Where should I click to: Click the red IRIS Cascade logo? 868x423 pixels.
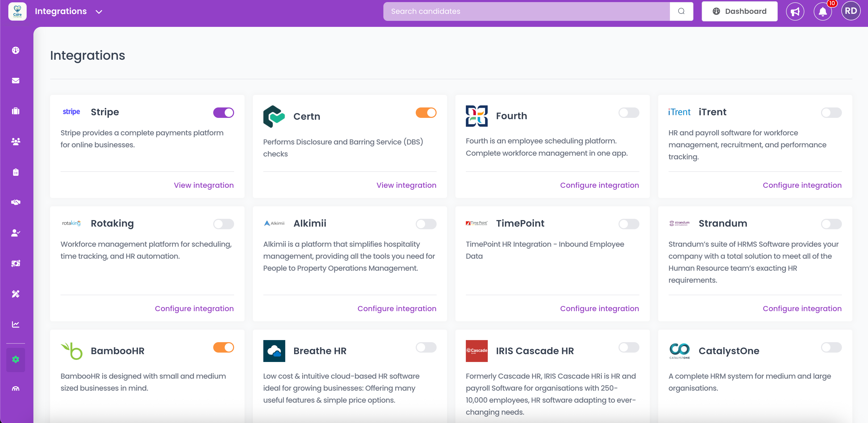click(x=477, y=351)
